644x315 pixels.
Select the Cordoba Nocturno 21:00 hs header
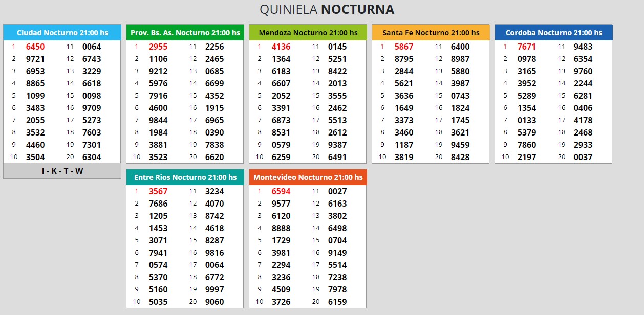(553, 32)
